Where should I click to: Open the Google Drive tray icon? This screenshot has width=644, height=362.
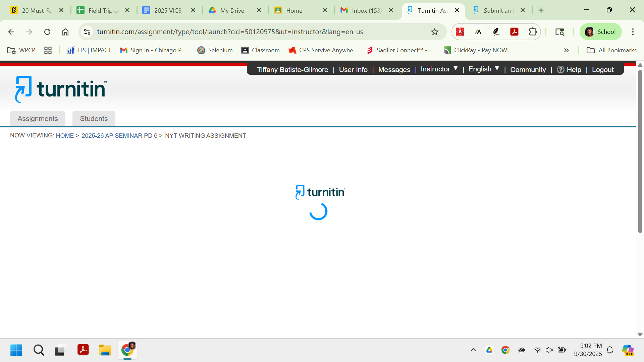coord(489,350)
